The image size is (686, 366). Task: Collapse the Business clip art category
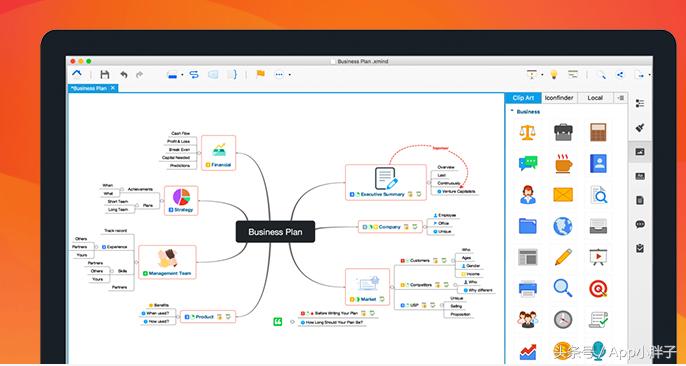[512, 112]
